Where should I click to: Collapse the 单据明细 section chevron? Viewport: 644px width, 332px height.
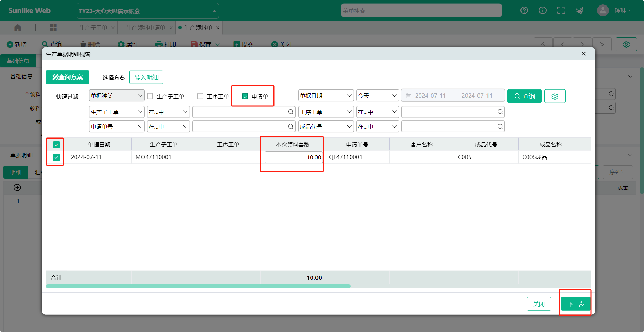(630, 155)
